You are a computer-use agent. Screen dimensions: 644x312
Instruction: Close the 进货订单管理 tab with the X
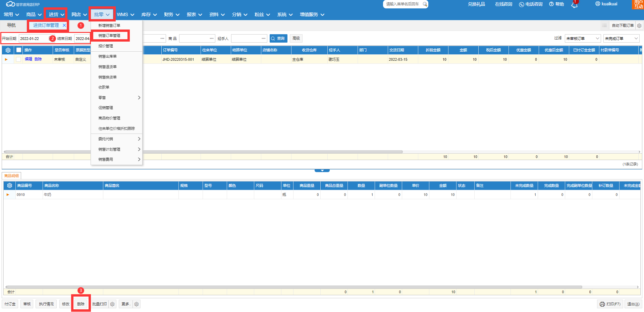click(64, 25)
